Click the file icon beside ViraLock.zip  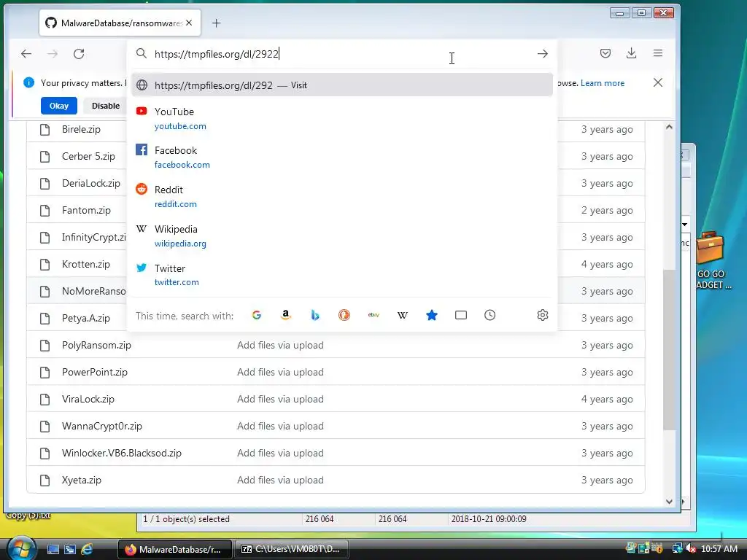pyautogui.click(x=44, y=399)
